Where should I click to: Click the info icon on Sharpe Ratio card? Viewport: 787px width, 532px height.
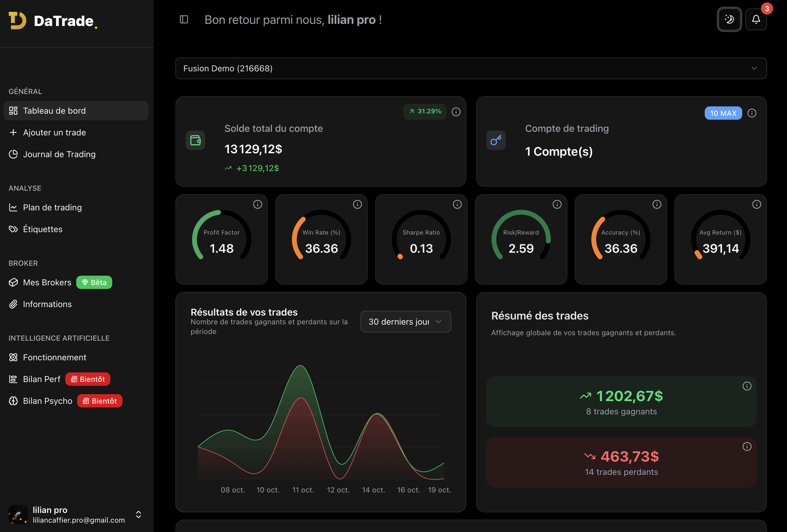tap(457, 204)
